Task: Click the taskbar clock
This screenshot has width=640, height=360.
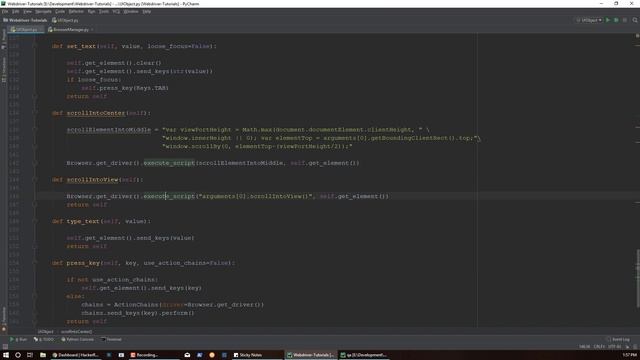Action: tap(629, 355)
